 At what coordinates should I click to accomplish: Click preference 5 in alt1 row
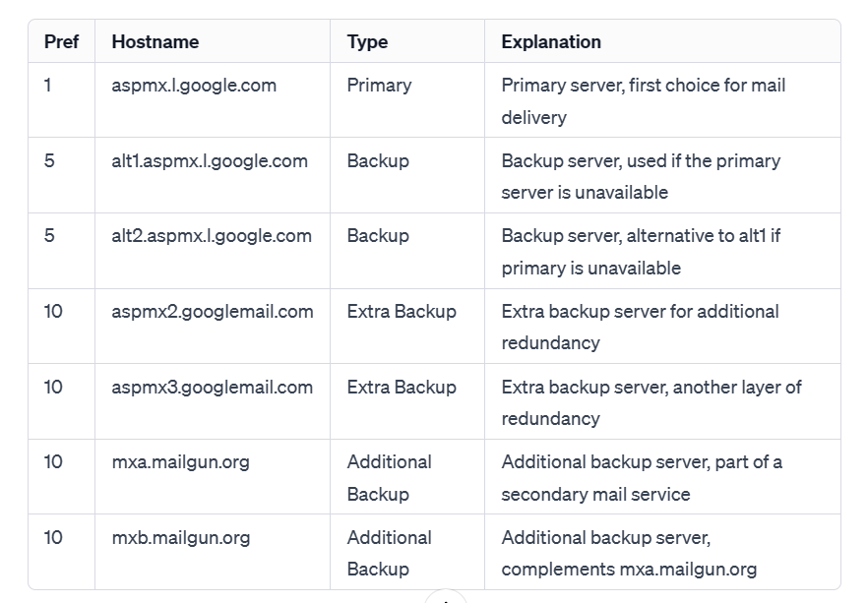click(49, 161)
